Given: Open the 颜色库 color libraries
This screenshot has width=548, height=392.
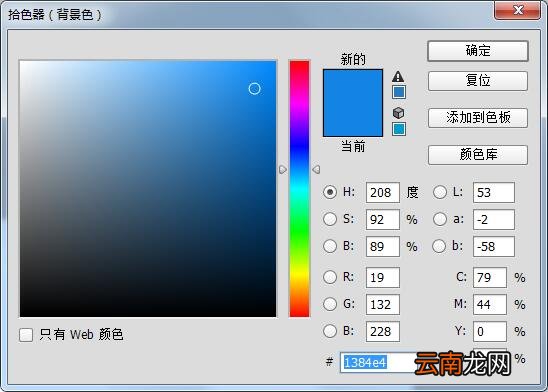Looking at the screenshot, I should pyautogui.click(x=478, y=155).
